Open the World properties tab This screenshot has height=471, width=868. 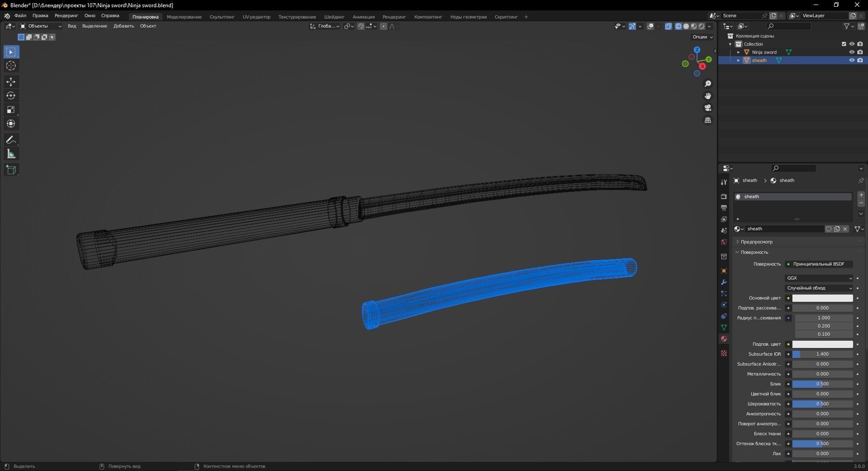point(724,242)
